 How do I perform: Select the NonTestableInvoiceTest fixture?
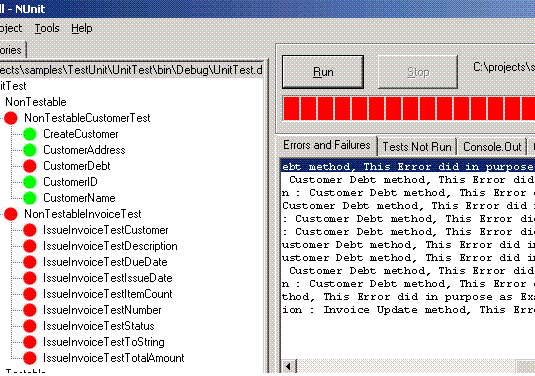pyautogui.click(x=83, y=214)
